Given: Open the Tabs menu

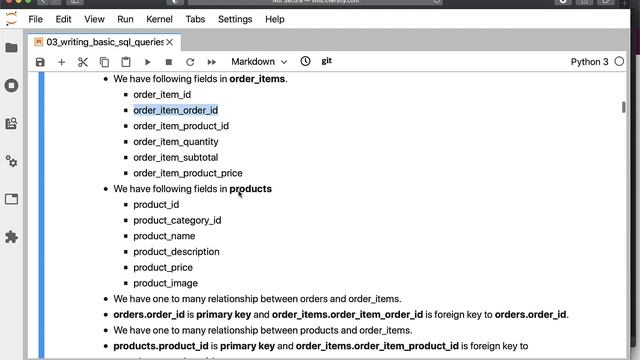Looking at the screenshot, I should [195, 19].
